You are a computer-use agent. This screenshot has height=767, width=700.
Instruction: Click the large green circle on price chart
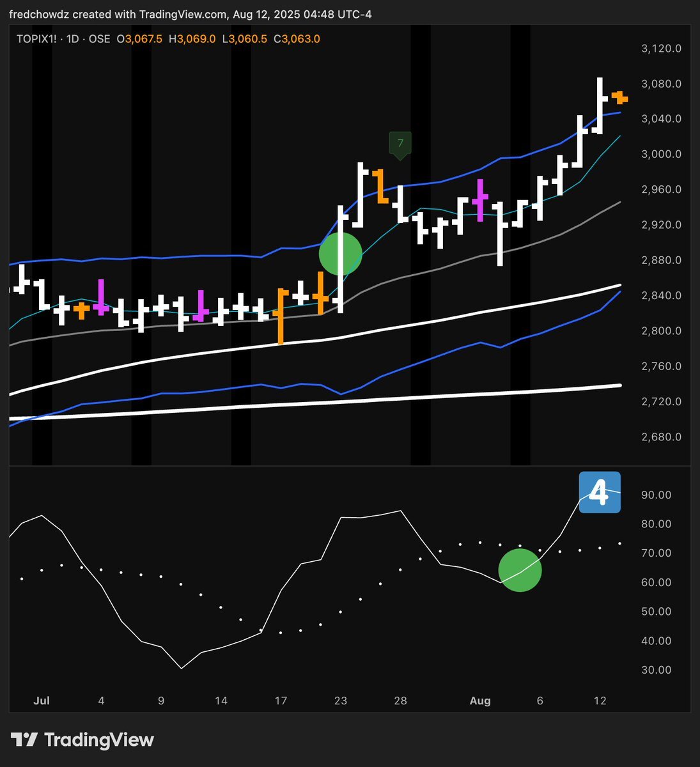tap(341, 254)
